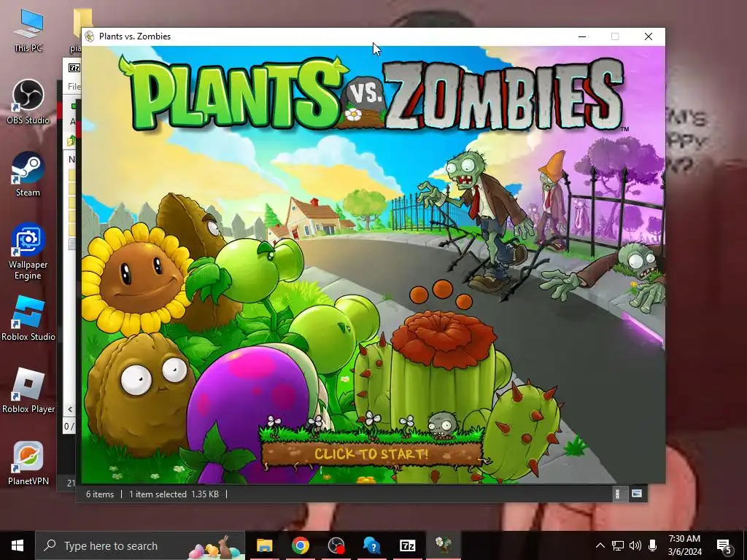The image size is (747, 560).
Task: Open the Steam desktop shortcut
Action: [28, 174]
